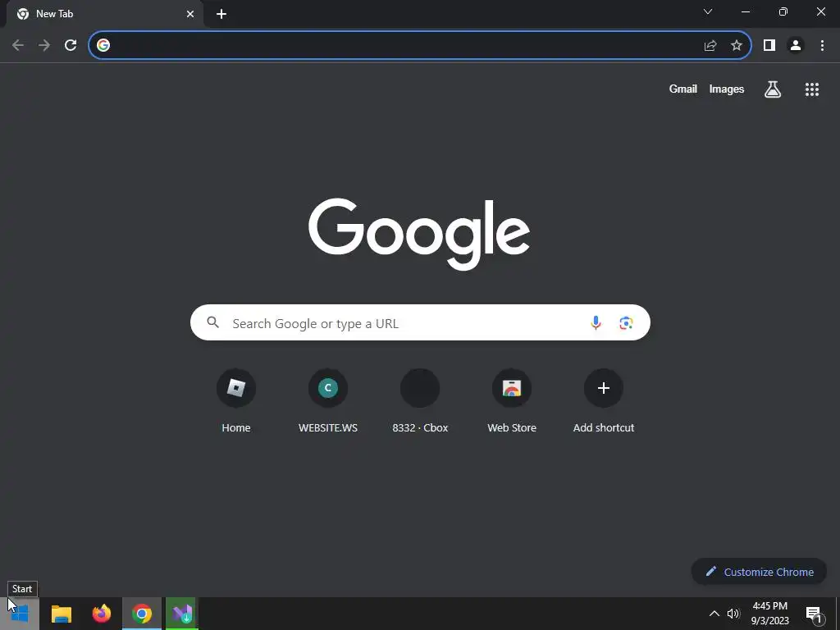This screenshot has height=630, width=840.
Task: Click Chrome icon in taskbar
Action: click(141, 614)
